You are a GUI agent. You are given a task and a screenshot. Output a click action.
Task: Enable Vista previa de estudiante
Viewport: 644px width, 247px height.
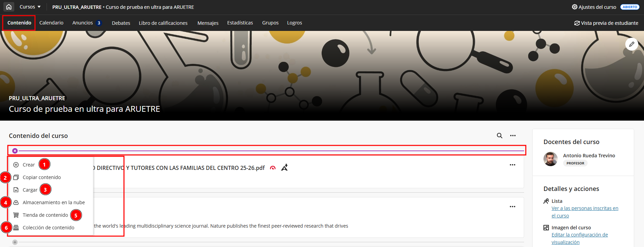[x=606, y=23]
